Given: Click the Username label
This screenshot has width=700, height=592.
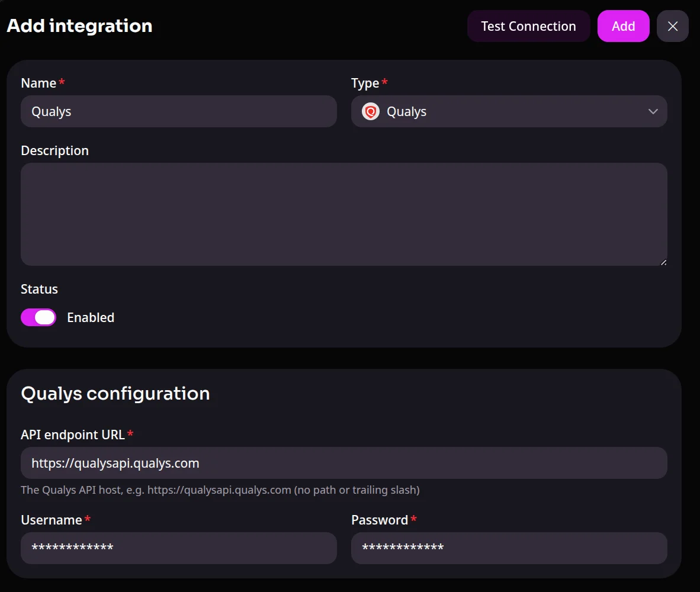Looking at the screenshot, I should [x=52, y=520].
